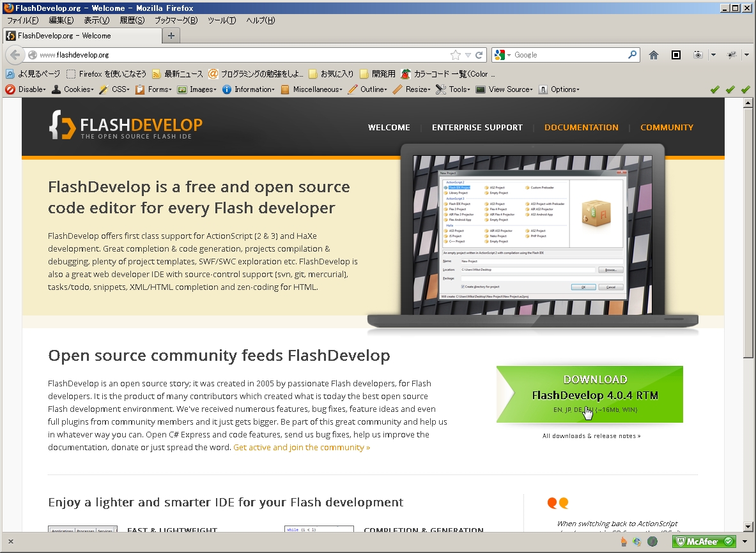Click the insect add-on icon in toolbar

(x=732, y=55)
